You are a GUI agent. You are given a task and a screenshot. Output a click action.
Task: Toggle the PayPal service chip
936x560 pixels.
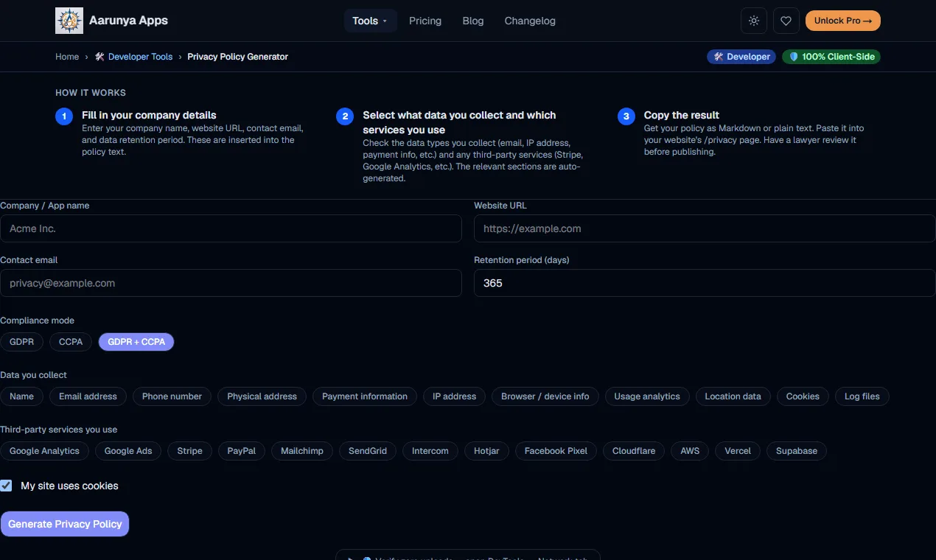242,451
